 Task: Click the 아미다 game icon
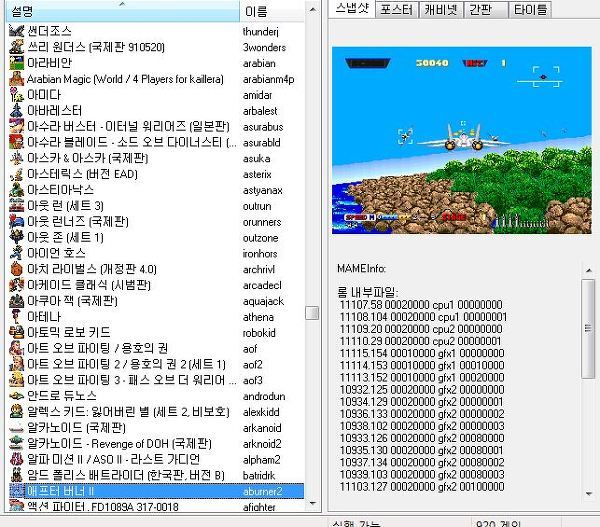[16, 95]
